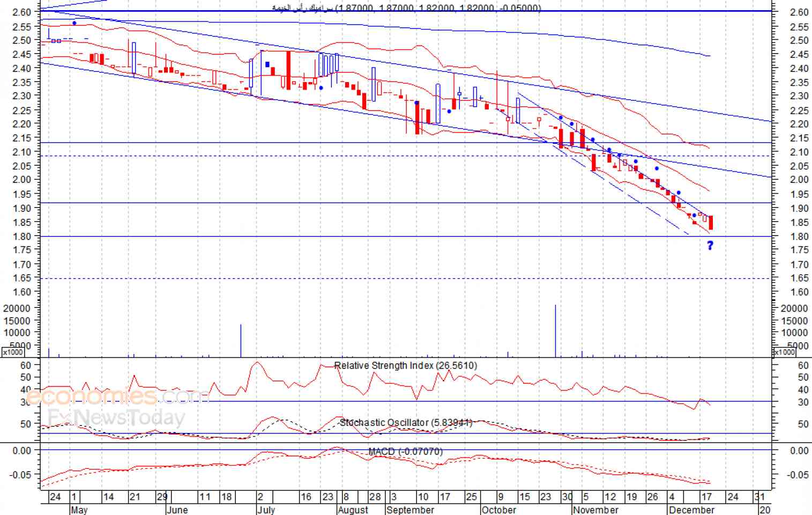Click the blue question mark annotation

pyautogui.click(x=710, y=246)
